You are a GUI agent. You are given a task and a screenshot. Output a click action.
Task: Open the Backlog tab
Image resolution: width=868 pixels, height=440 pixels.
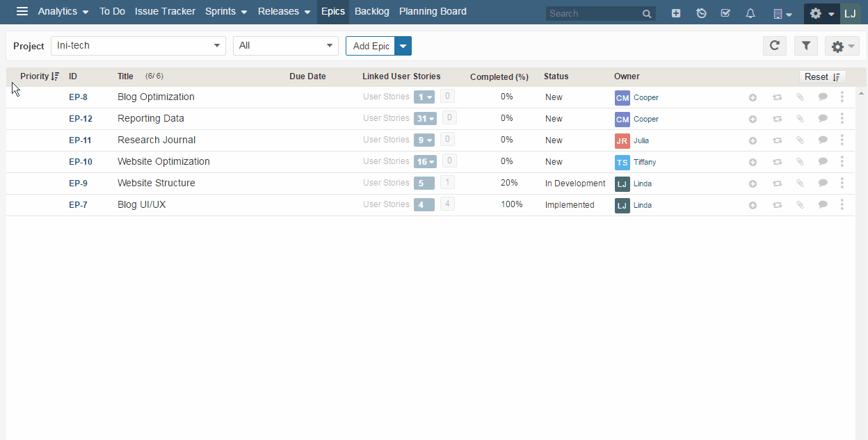[372, 12]
